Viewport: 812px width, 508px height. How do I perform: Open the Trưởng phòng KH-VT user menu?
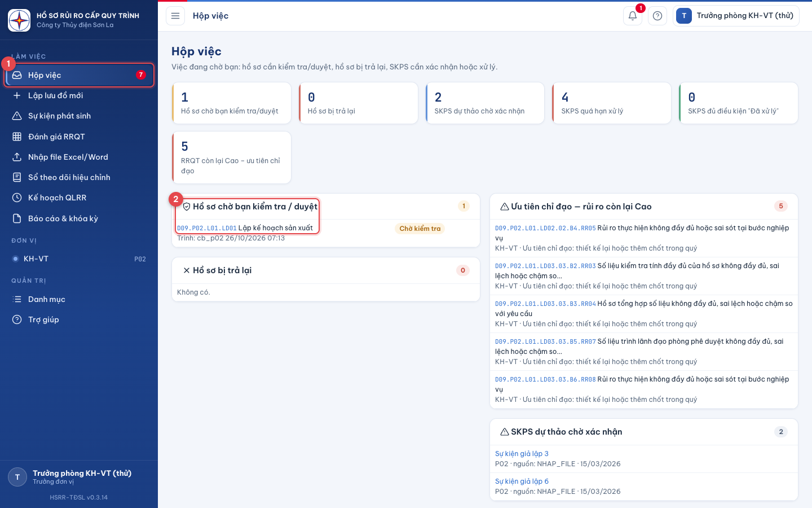point(736,16)
